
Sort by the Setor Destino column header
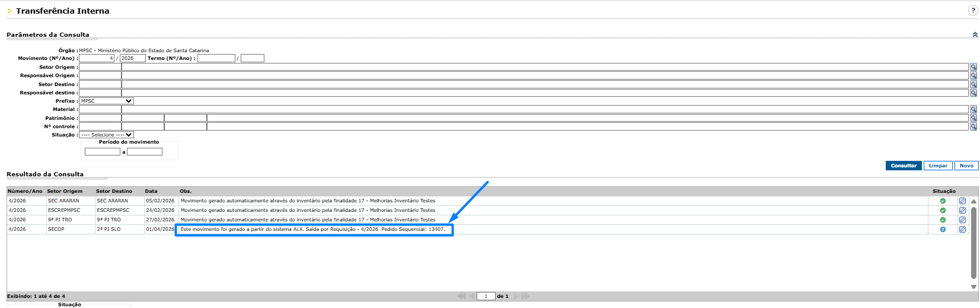point(114,191)
